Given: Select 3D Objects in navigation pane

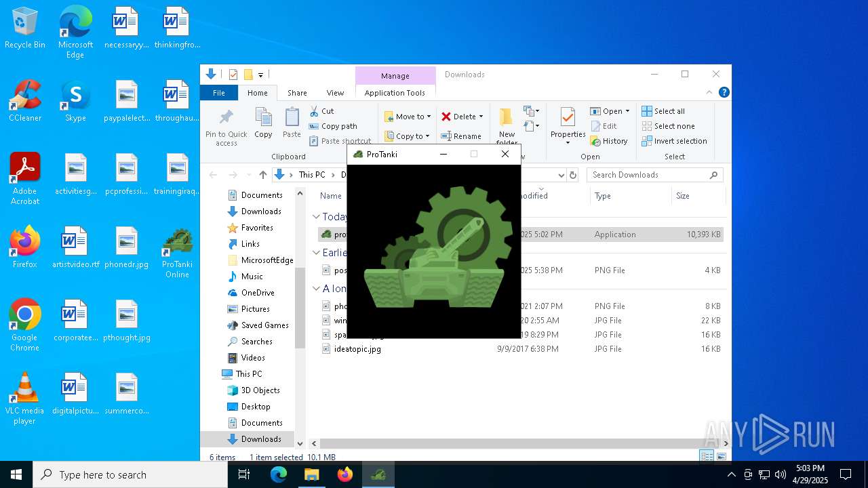Looking at the screenshot, I should pyautogui.click(x=260, y=390).
